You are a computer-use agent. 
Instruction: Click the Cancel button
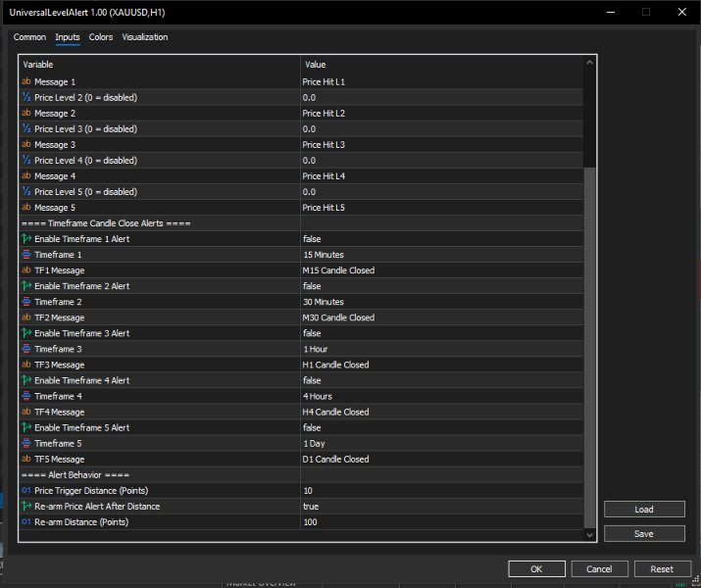click(x=599, y=568)
